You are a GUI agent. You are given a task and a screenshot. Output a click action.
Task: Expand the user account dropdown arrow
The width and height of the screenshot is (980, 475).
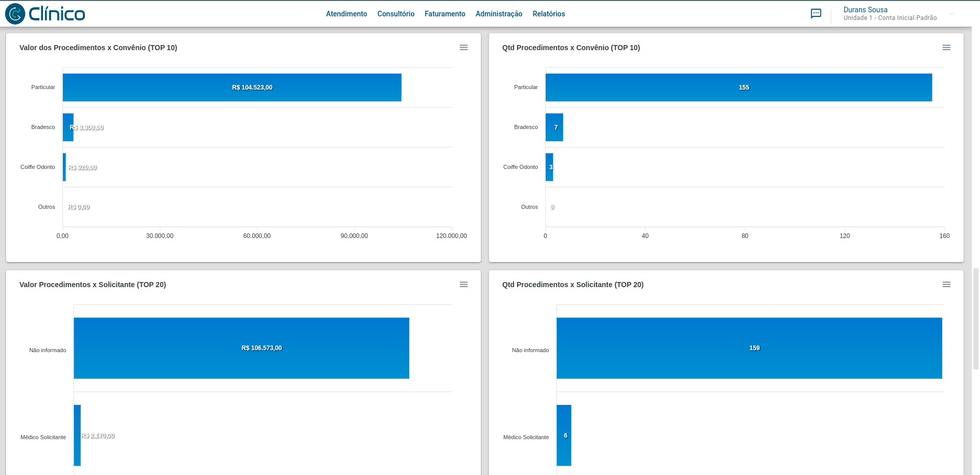tap(951, 14)
